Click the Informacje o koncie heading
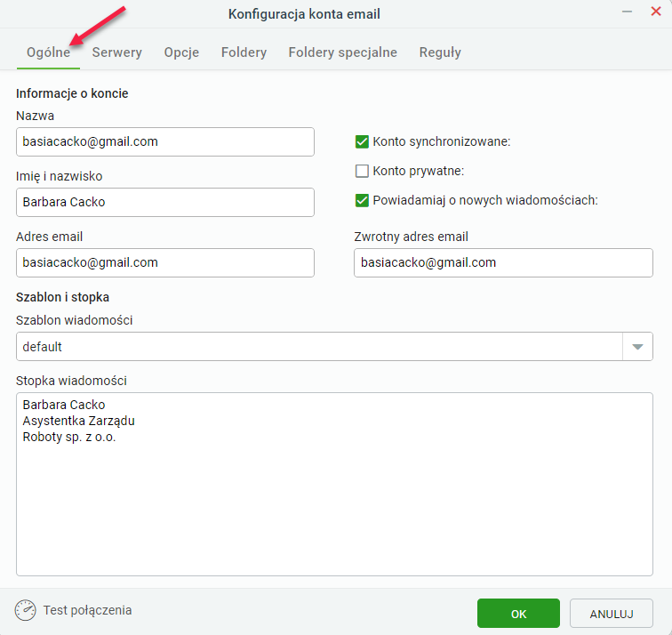This screenshot has width=672, height=635. (72, 93)
